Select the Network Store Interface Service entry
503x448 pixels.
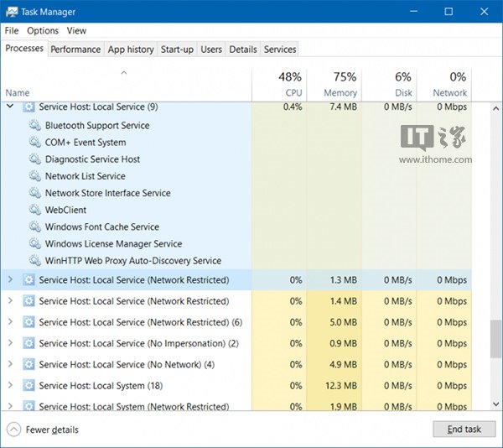point(108,193)
